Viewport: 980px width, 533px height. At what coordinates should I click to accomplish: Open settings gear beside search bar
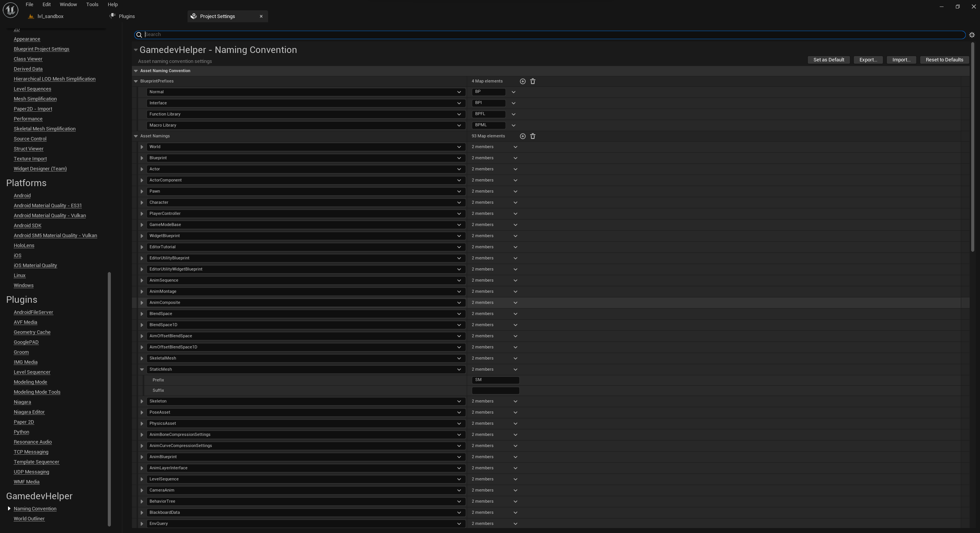(972, 35)
